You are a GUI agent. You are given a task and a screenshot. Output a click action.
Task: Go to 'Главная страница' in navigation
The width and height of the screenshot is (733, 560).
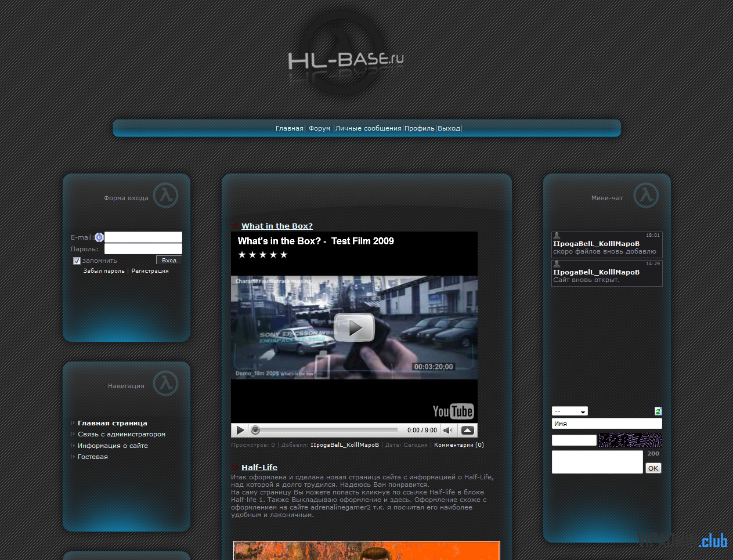[113, 423]
